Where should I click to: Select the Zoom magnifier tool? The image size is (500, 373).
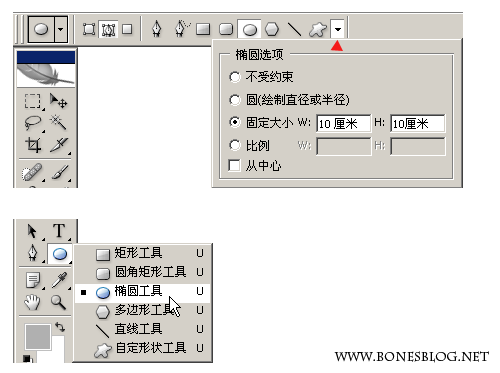click(59, 303)
